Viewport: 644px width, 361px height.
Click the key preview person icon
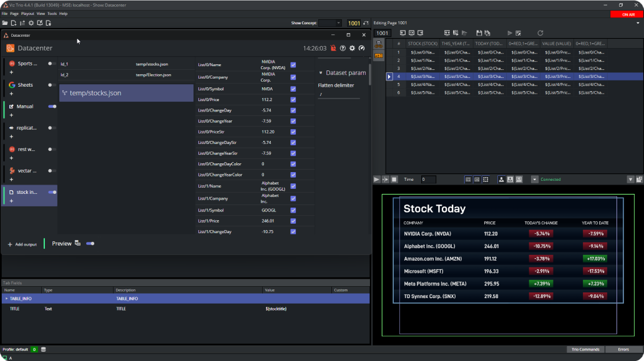(x=510, y=180)
